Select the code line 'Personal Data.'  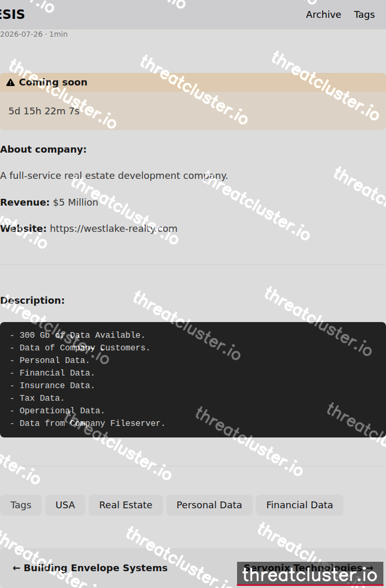[x=50, y=360]
